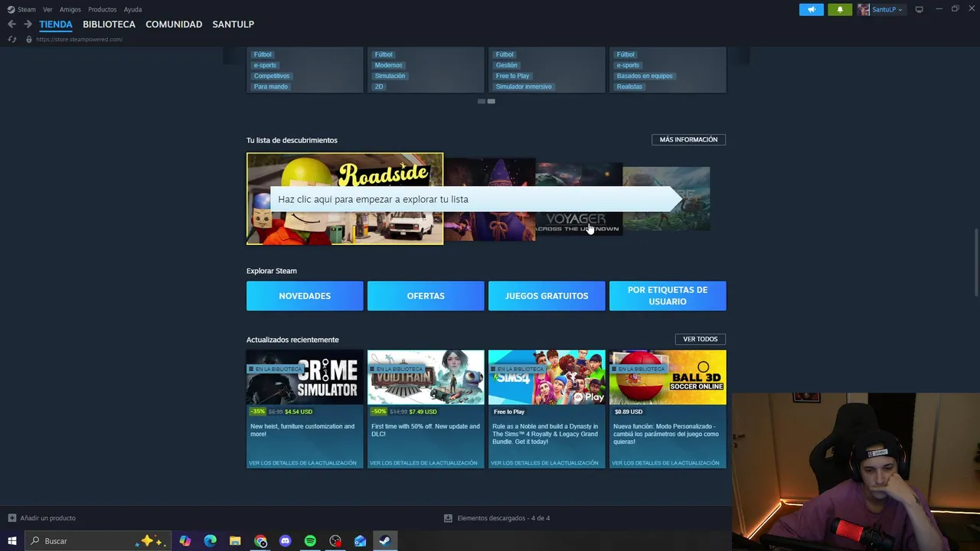This screenshot has width=980, height=551.
Task: View Voidtrain update details link
Action: click(423, 463)
